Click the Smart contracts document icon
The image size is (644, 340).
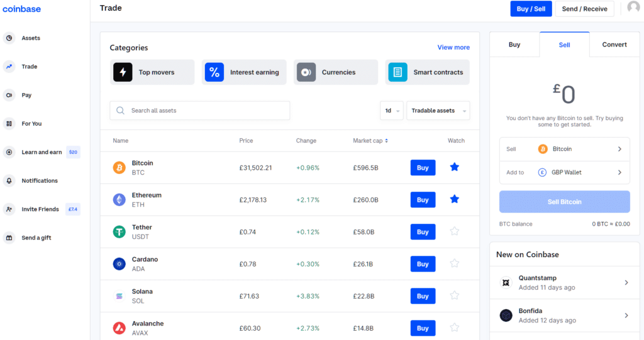coord(397,72)
